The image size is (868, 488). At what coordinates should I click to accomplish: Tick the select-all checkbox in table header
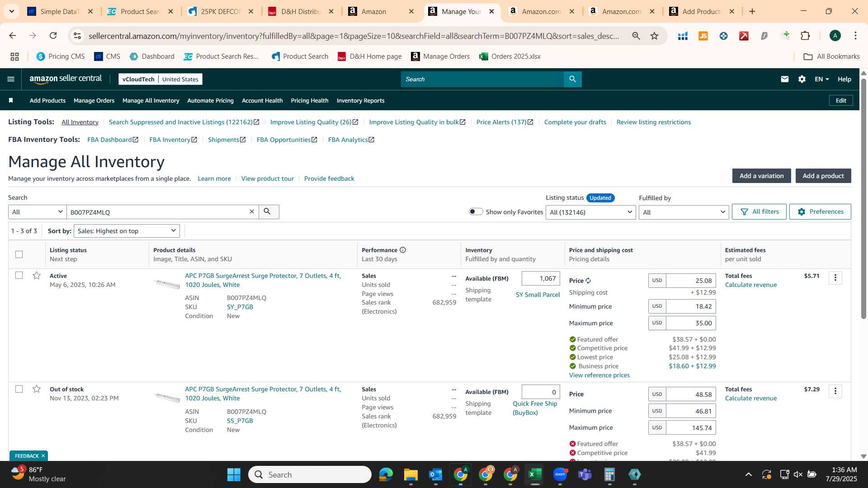pyautogui.click(x=19, y=254)
